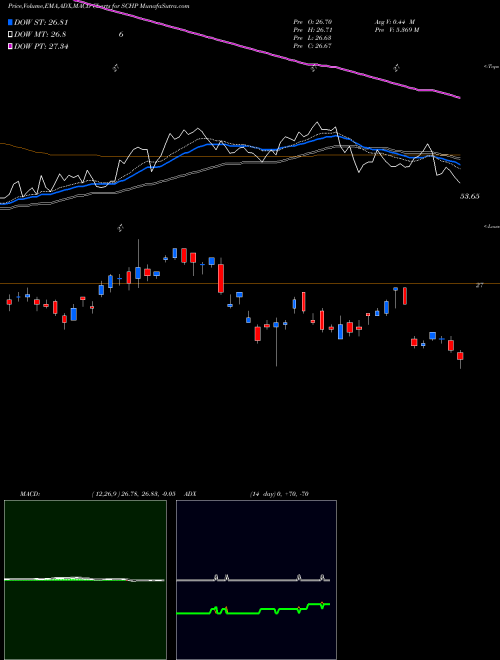Click the last red candlestick on the chart
500x660 pixels.
[x=460, y=356]
